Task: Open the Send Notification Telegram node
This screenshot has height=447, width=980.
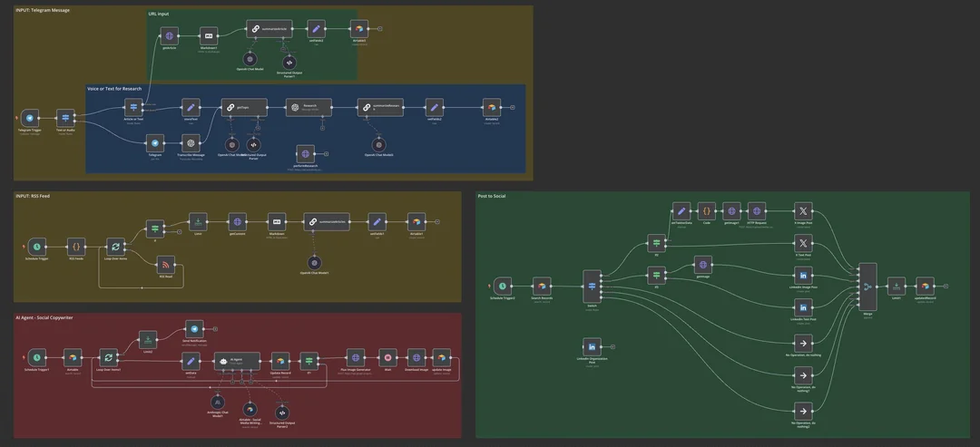Action: click(194, 328)
